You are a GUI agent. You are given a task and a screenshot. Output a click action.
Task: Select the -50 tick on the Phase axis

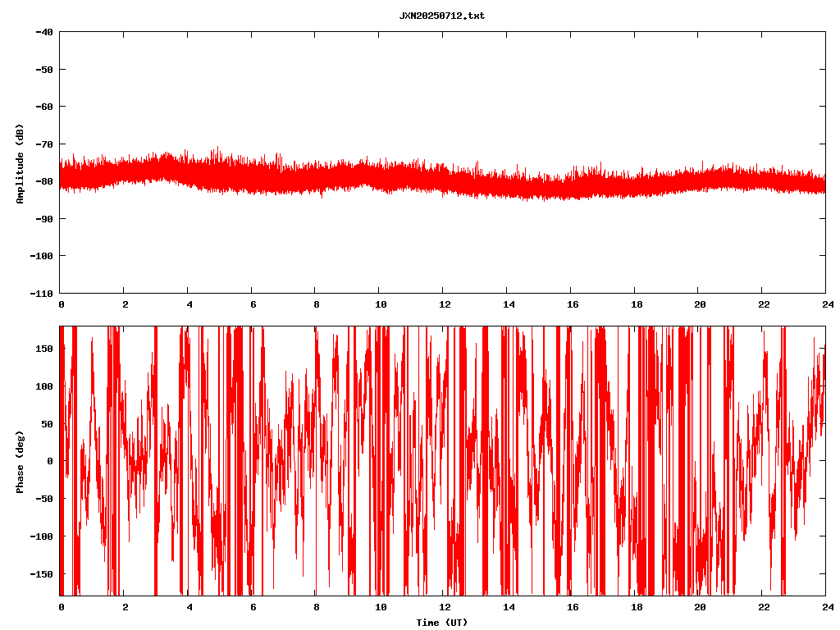(44, 499)
